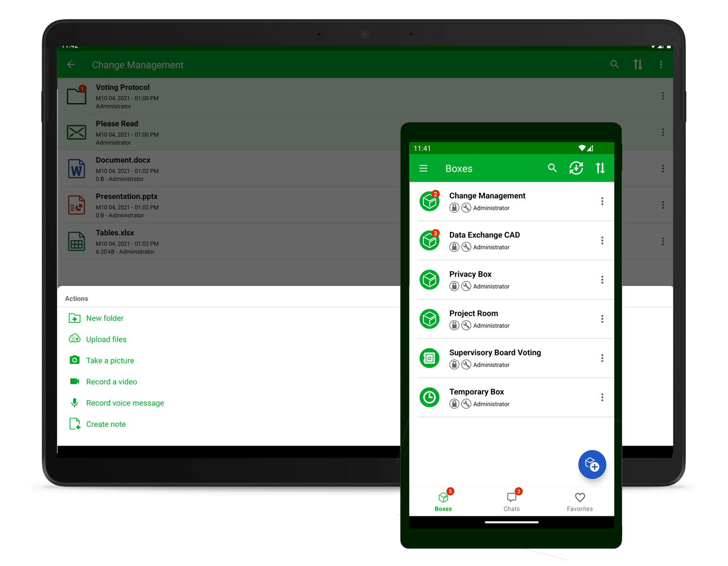Choose Record a video action
Image resolution: width=728 pixels, height=566 pixels.
[103, 382]
